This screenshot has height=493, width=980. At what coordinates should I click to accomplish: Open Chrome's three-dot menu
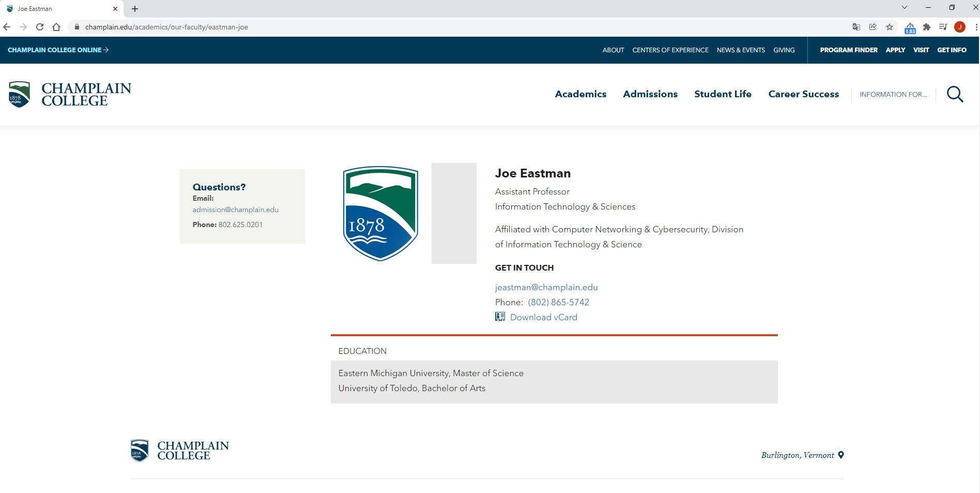coord(976,27)
